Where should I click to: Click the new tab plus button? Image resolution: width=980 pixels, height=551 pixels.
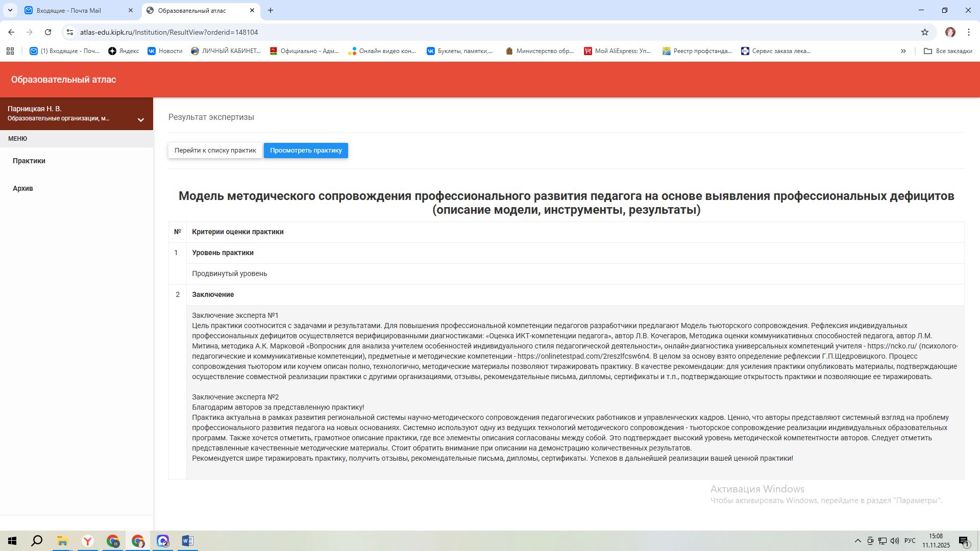pyautogui.click(x=271, y=10)
